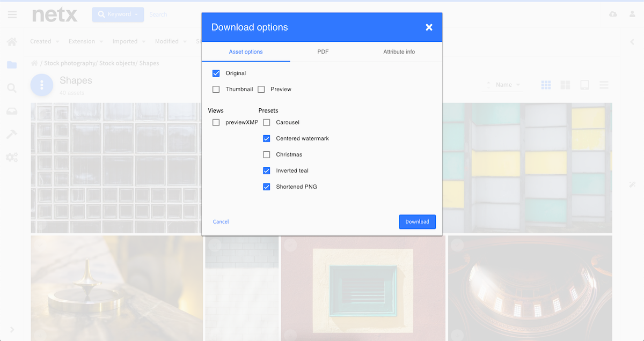Check the Thumbnail checkbox

(216, 89)
